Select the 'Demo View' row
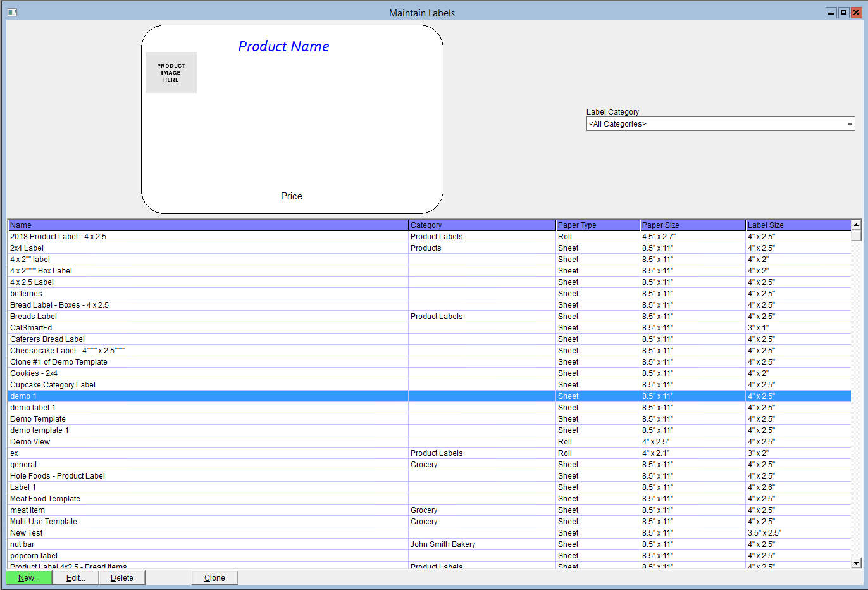The height and width of the screenshot is (590, 868). pyautogui.click(x=430, y=442)
